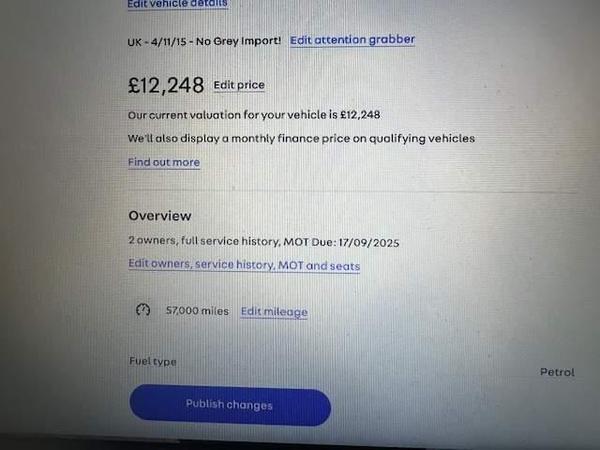Screen dimensions: 600x450
Task: Open the Edit price link
Action: (239, 85)
